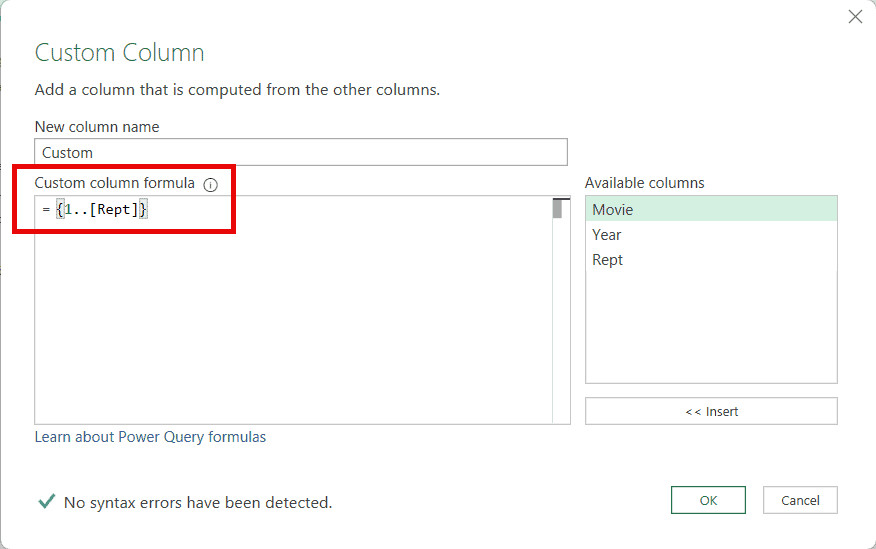
Task: Click the 'No syntax errors' status message
Action: point(197,502)
